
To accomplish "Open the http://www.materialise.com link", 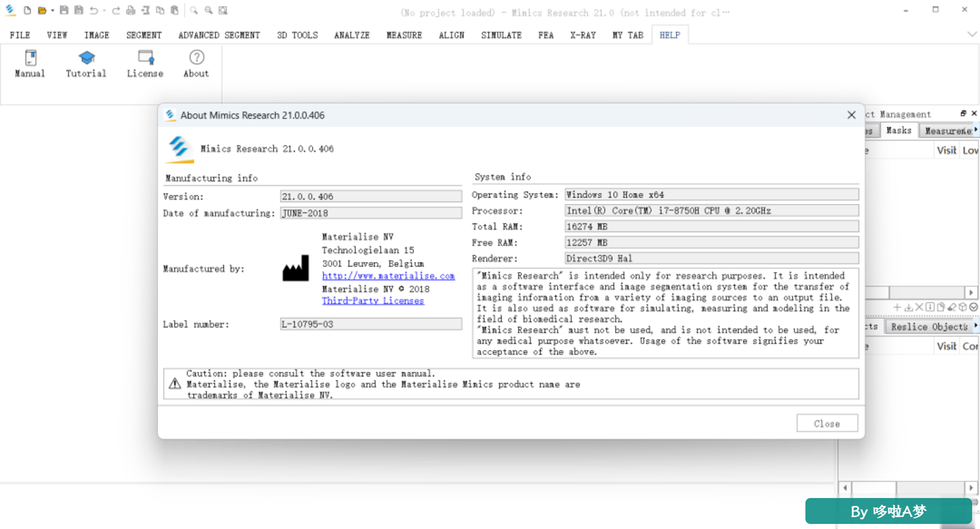I will click(388, 276).
